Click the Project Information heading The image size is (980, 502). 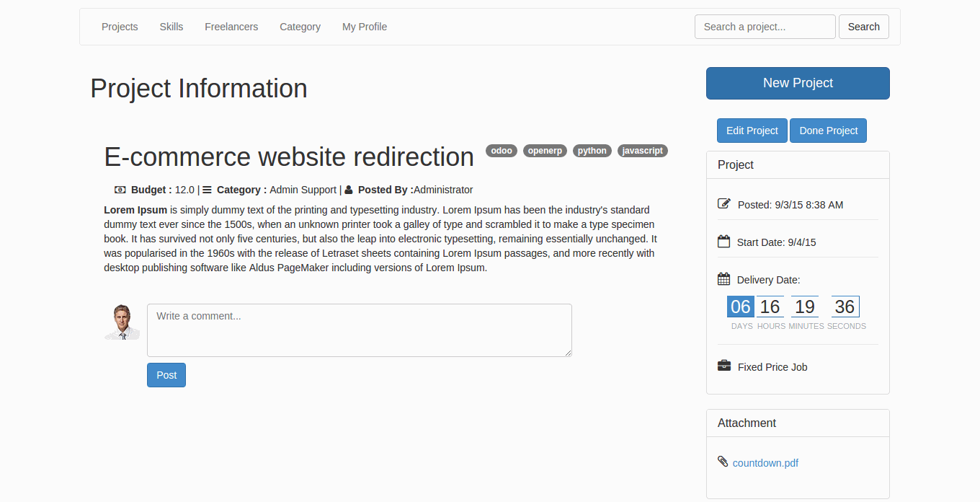[199, 88]
